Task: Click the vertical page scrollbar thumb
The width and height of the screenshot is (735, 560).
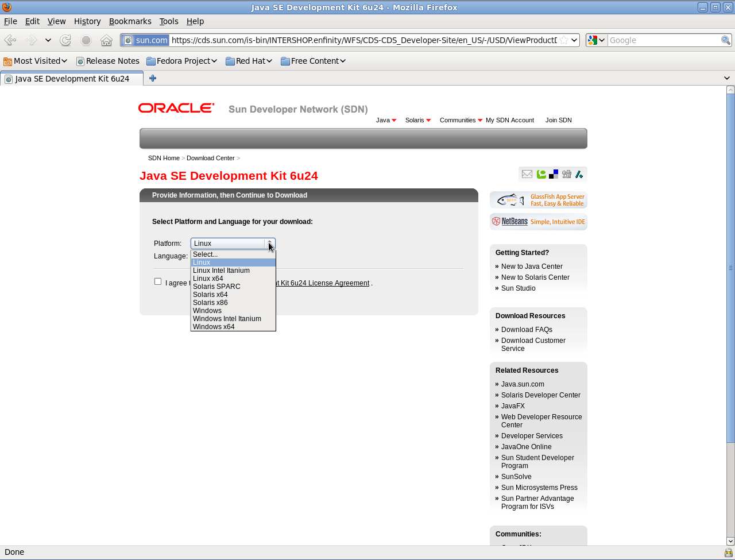Action: (730, 268)
